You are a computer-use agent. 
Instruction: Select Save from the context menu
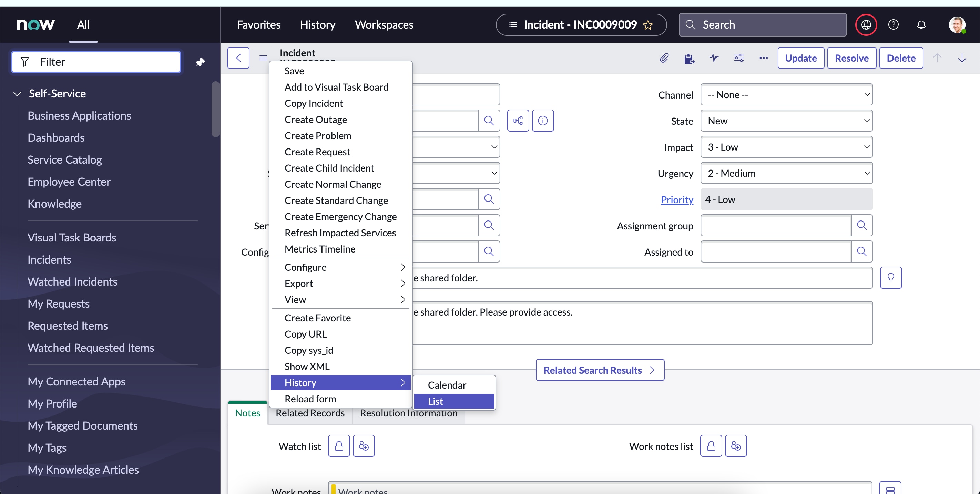(340, 71)
